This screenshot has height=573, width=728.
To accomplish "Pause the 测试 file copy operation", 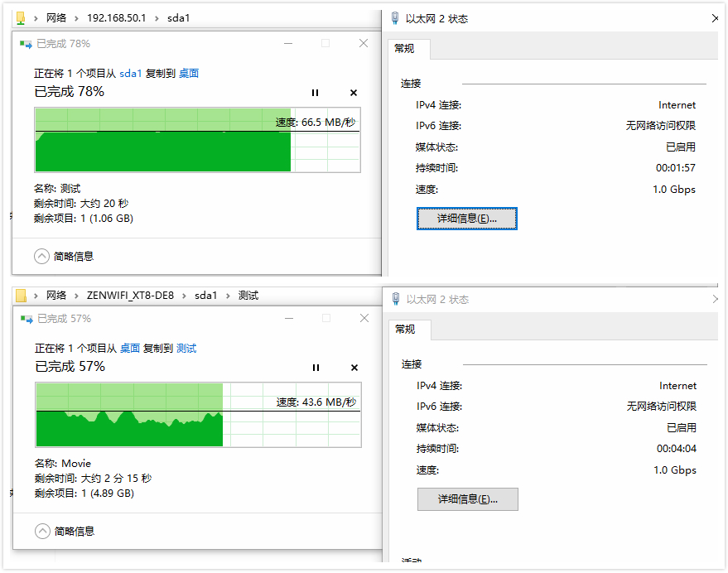I will pos(315,93).
